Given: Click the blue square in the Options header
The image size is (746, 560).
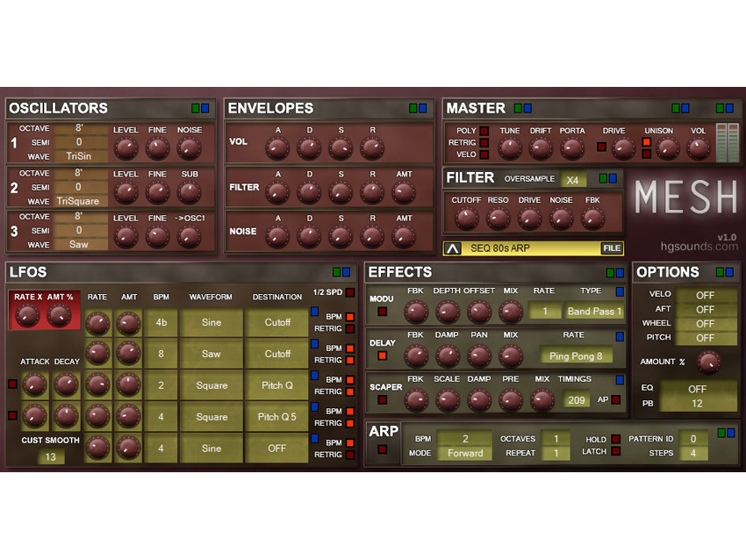Looking at the screenshot, I should [x=729, y=272].
